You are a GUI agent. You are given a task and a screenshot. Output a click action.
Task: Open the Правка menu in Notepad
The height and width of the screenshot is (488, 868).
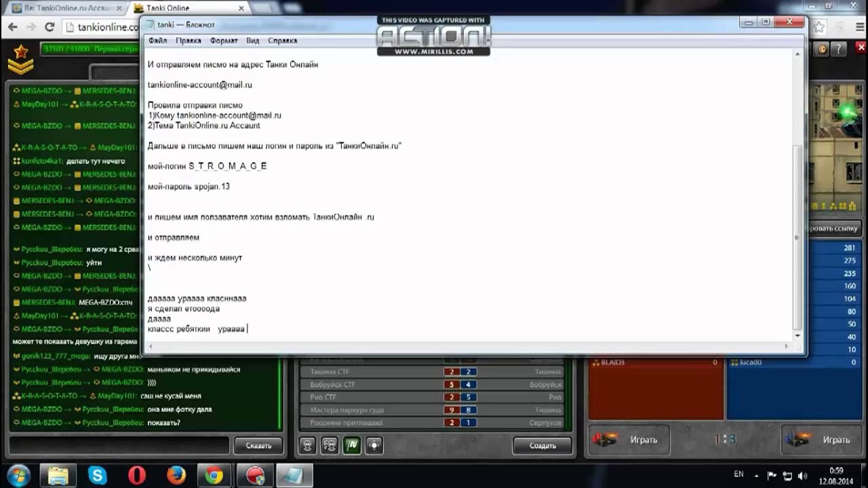[188, 41]
